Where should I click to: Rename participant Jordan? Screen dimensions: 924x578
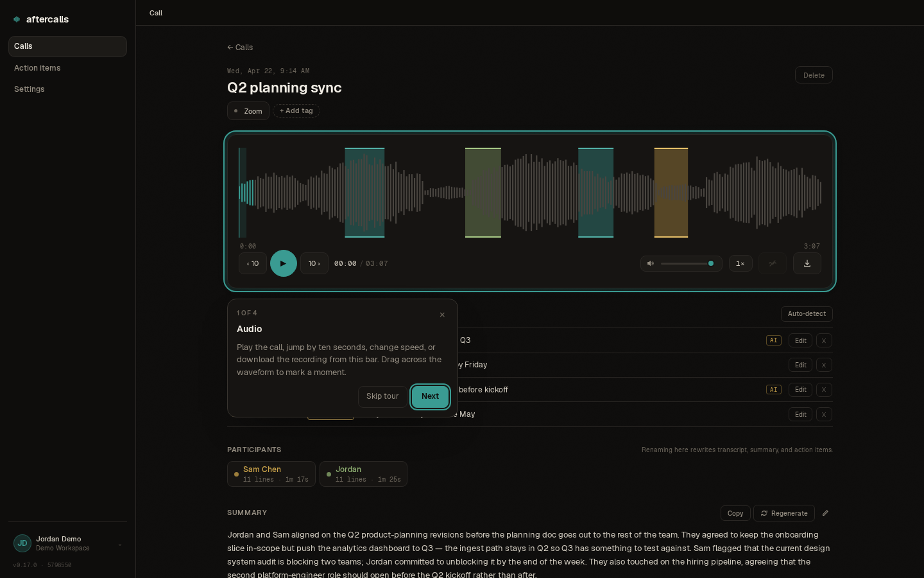click(363, 474)
